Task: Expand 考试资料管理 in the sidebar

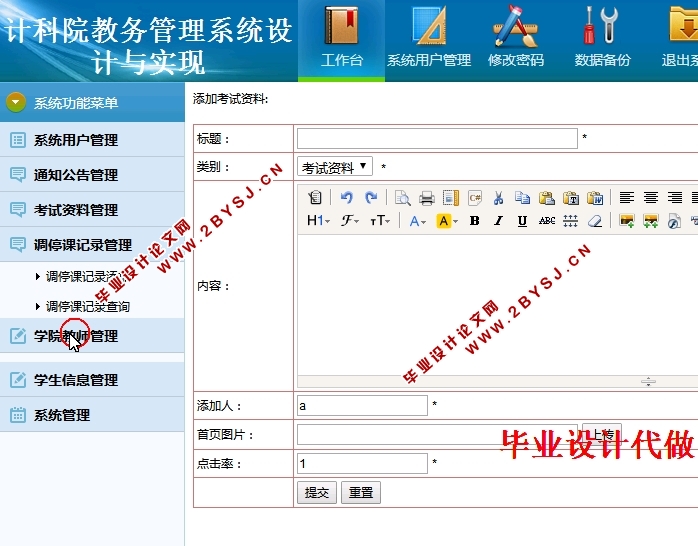Action: pos(92,210)
